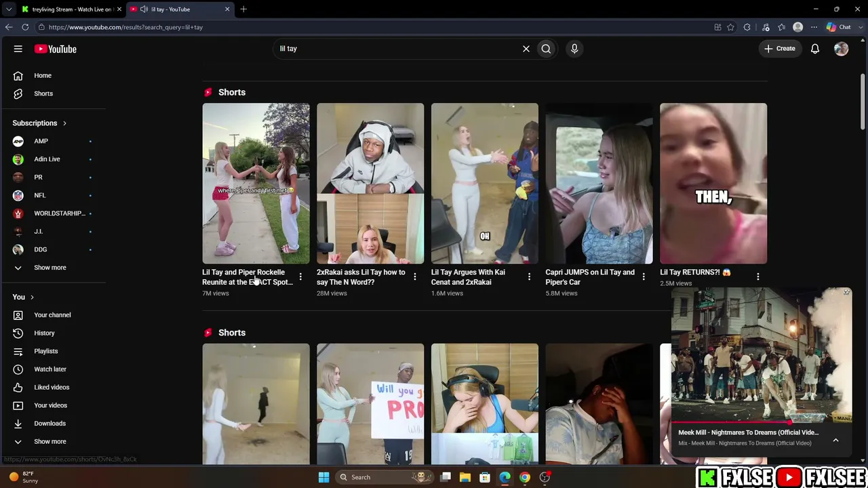Open Your channel link
The width and height of the screenshot is (868, 488).
[53, 315]
